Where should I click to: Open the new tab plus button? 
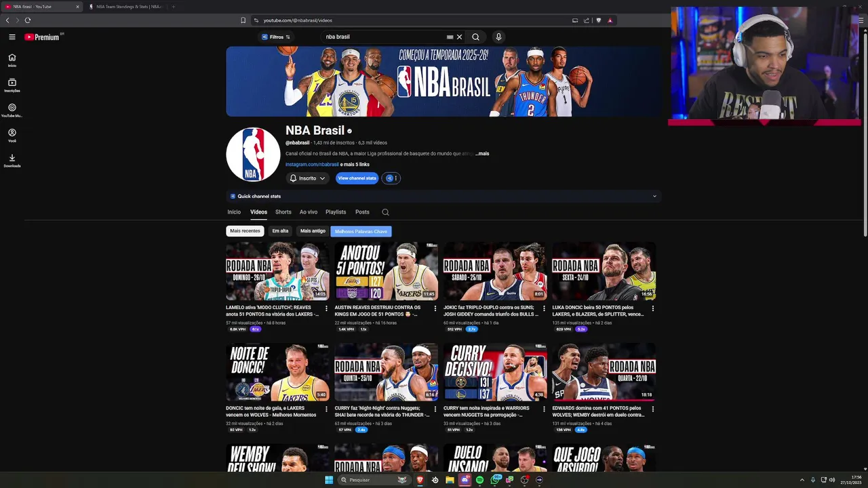173,7
